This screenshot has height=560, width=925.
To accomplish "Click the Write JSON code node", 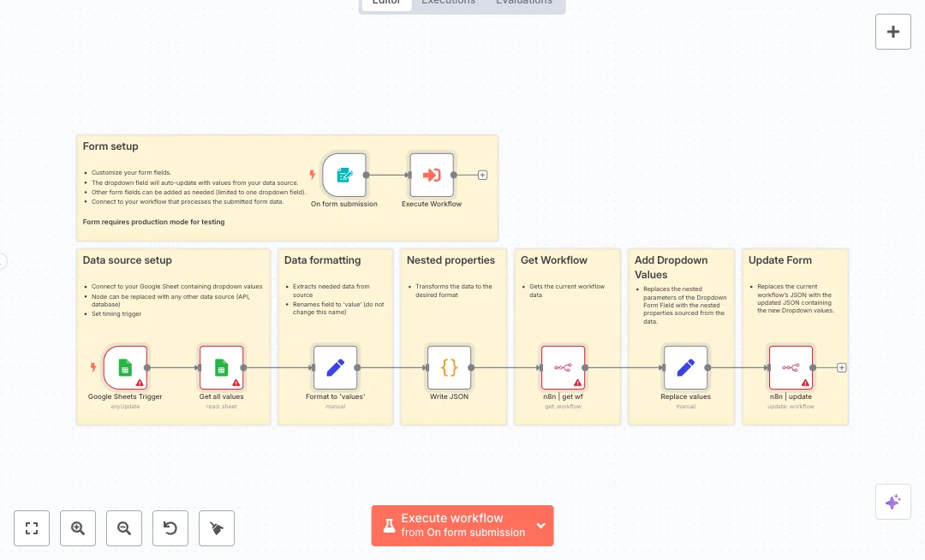I will [449, 367].
